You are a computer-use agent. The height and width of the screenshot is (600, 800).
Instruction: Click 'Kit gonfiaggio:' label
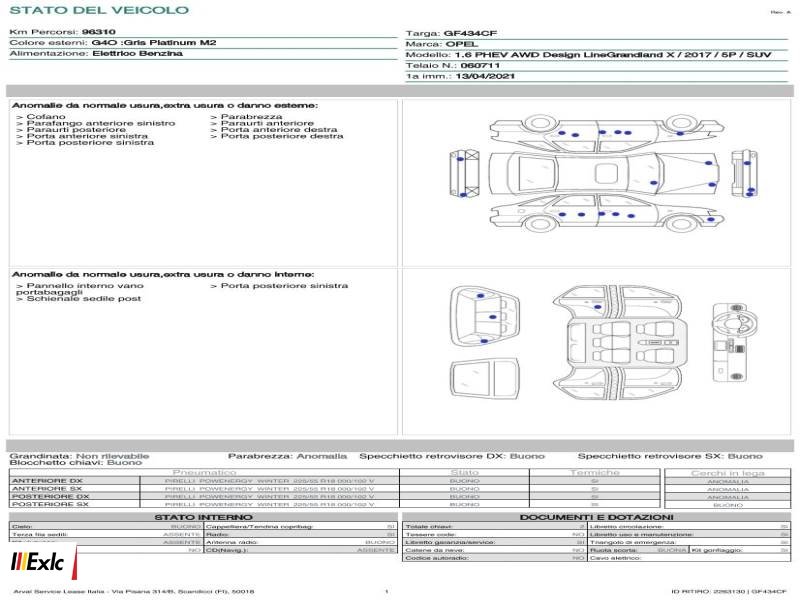click(x=717, y=550)
